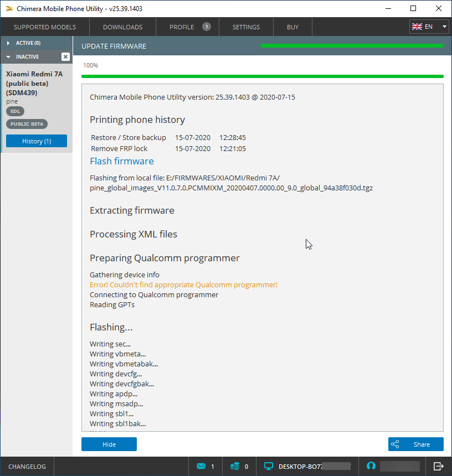
Task: Select the 'Remove FRP lock' history row
Action: coord(168,149)
